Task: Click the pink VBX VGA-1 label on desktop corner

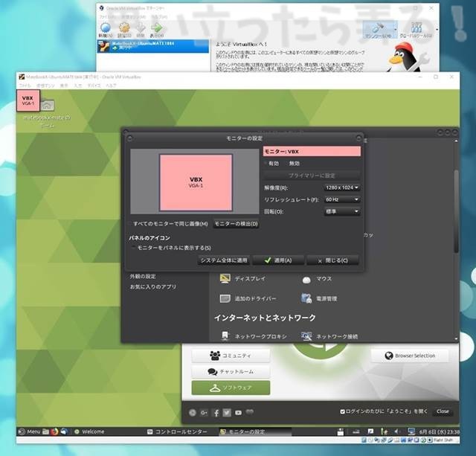Action: pos(28,100)
